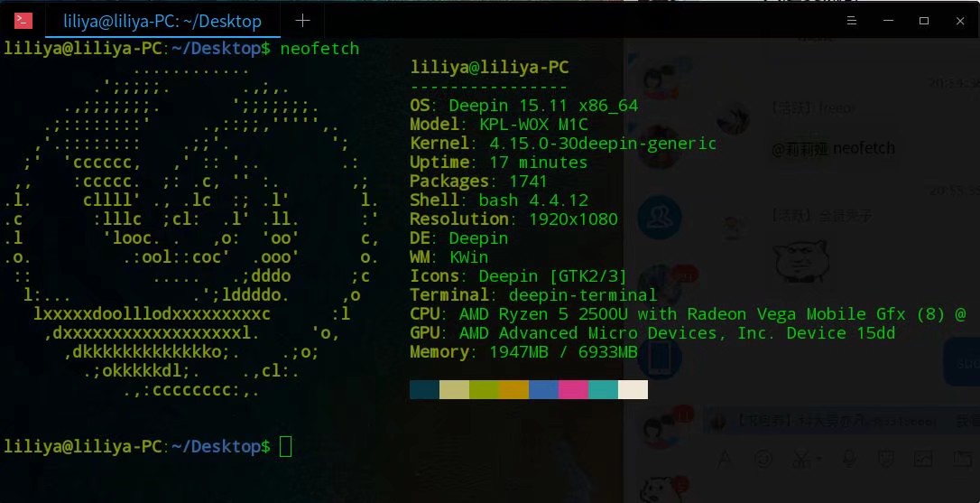Minimize the terminal window
980x503 pixels.
pyautogui.click(x=888, y=21)
